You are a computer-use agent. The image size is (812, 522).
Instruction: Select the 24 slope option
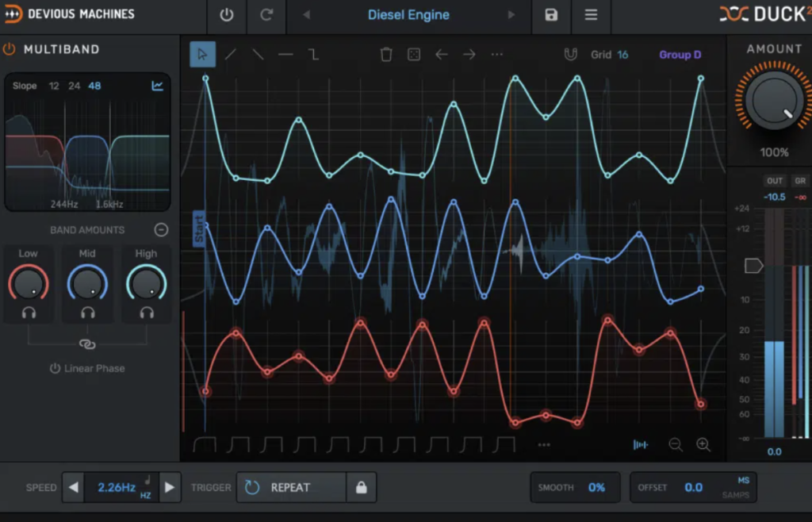pos(74,86)
